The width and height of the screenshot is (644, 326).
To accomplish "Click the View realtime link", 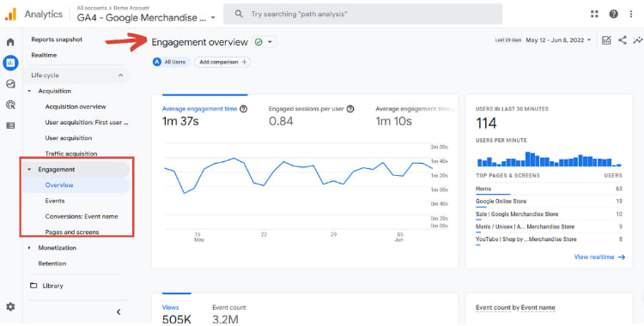I will (x=594, y=257).
